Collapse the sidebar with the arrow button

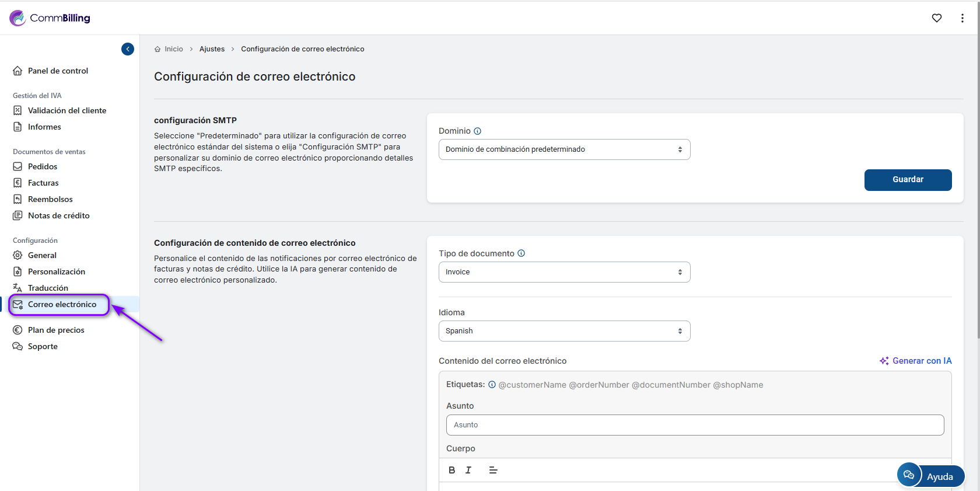(128, 49)
